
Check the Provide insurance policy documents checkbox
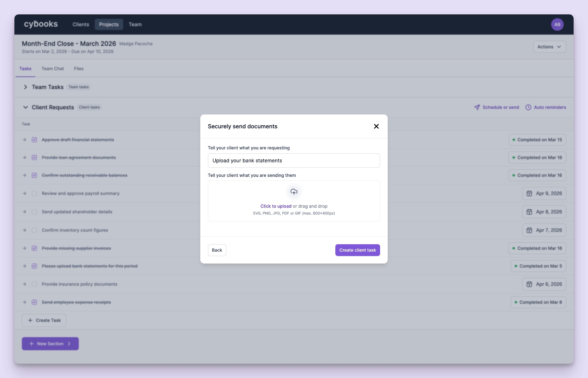(x=34, y=284)
